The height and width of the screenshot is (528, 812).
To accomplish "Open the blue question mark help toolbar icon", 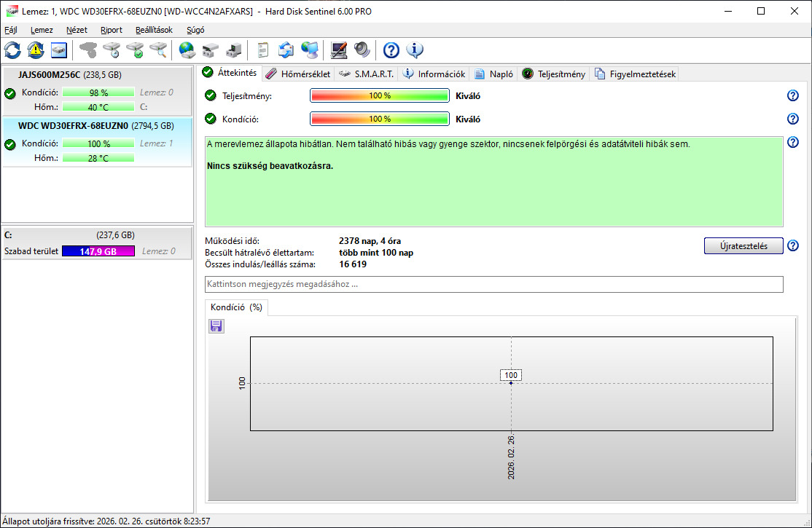I will pyautogui.click(x=391, y=50).
